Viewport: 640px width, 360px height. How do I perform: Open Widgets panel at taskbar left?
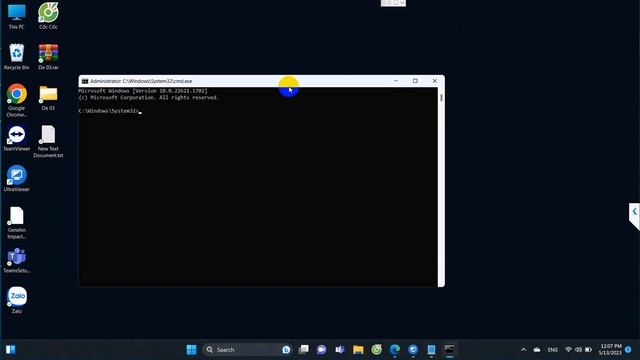pyautogui.click(x=11, y=350)
